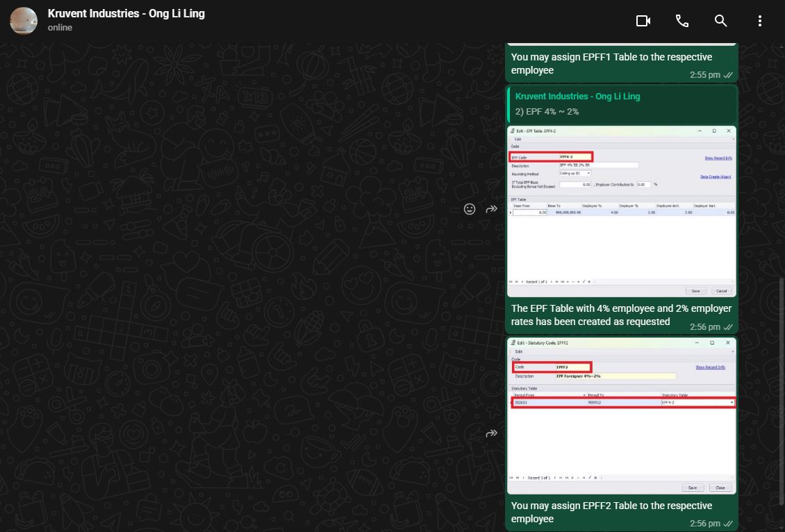Start a video call with the contact
The image size is (785, 532).
click(x=643, y=21)
